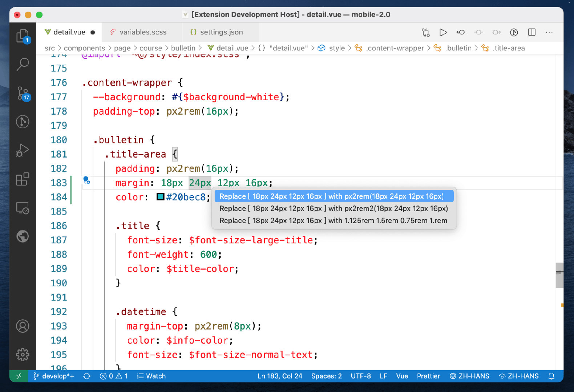
Task: Open the Git Graph activity bar icon
Action: (23, 122)
